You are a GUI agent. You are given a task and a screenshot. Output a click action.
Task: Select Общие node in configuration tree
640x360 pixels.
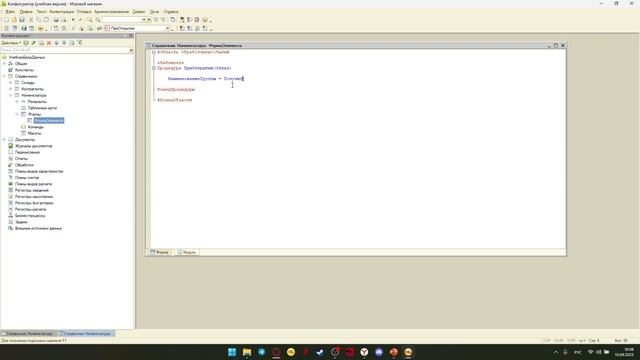pos(21,64)
